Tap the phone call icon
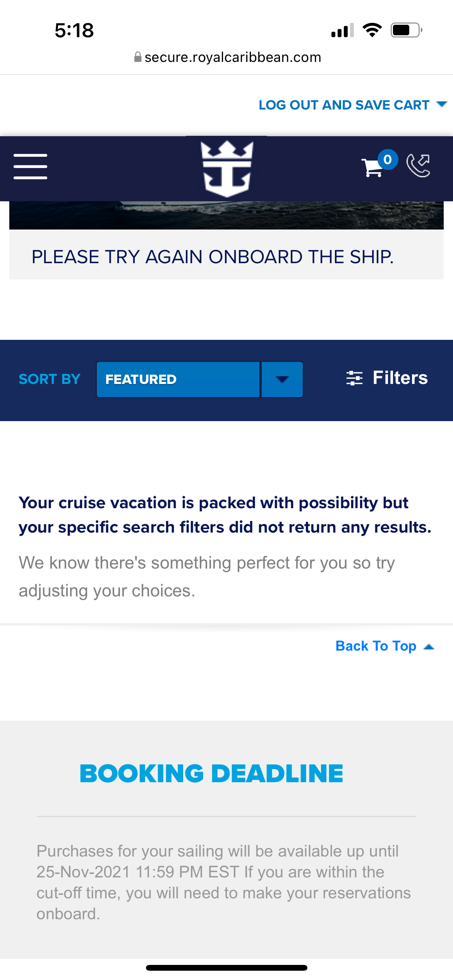Screen dimensions: 453x980 click(x=418, y=166)
